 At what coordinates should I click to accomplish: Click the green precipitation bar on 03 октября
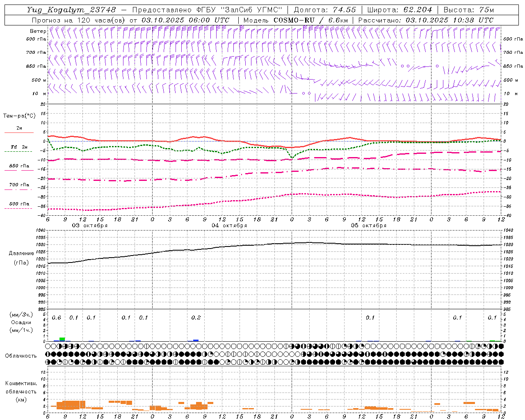[x=62, y=339]
